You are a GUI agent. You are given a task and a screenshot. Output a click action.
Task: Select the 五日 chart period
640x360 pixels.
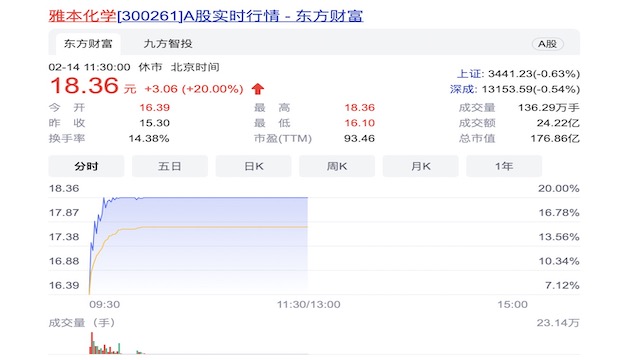tap(170, 166)
